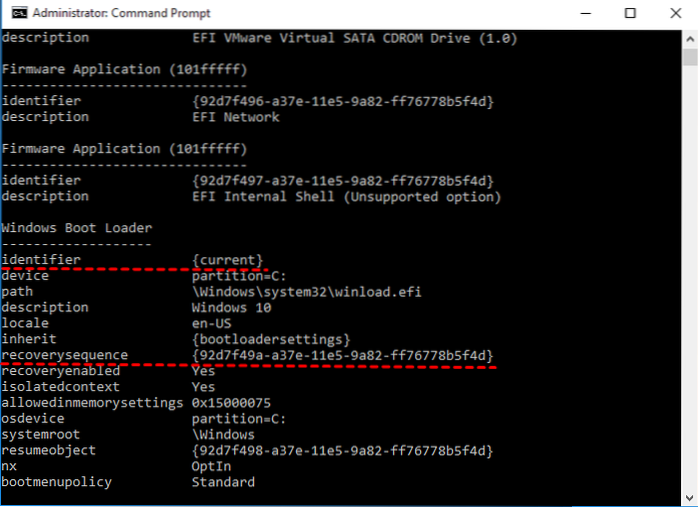
Task: Click the scrollbar up arrow
Action: point(688,37)
